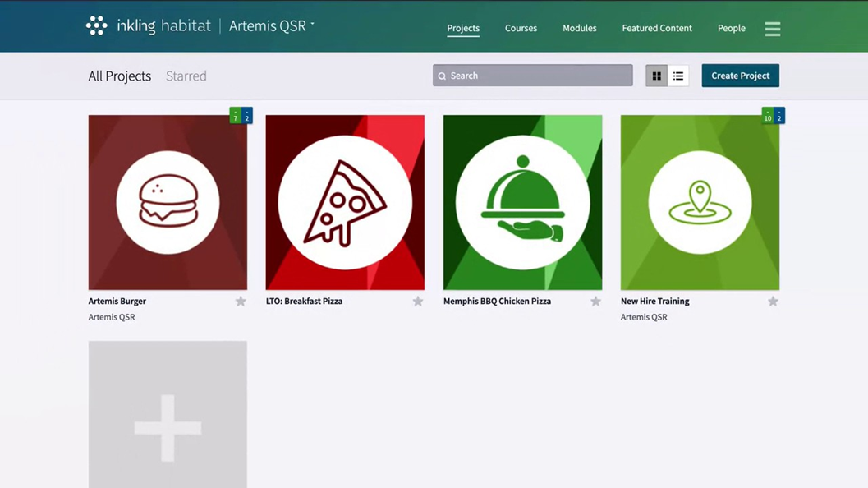Open the Courses tab
This screenshot has height=488, width=868.
[x=521, y=28]
